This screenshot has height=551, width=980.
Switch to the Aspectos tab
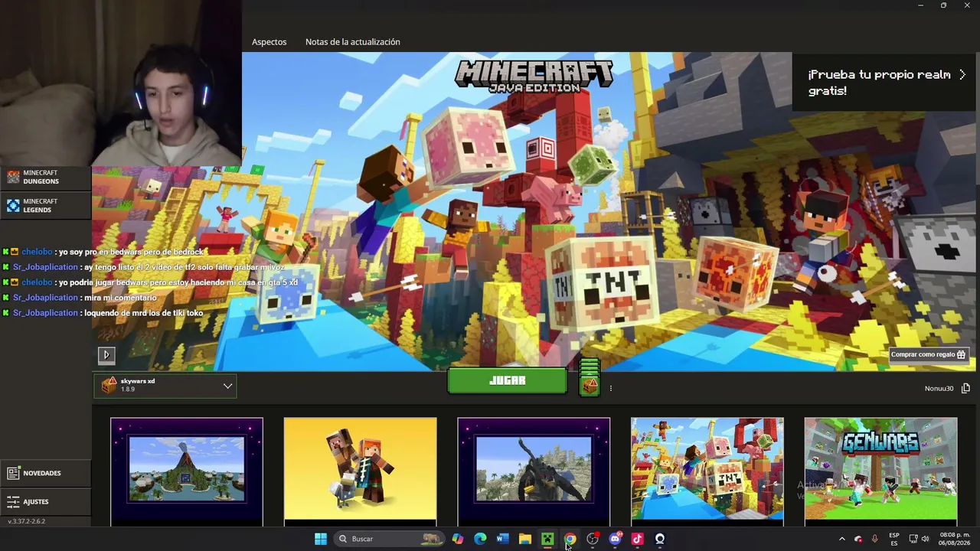coord(269,42)
